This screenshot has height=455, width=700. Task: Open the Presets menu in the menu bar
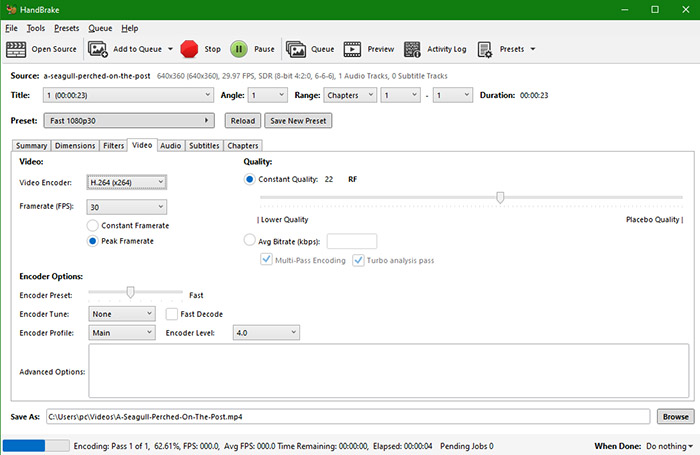pyautogui.click(x=67, y=28)
